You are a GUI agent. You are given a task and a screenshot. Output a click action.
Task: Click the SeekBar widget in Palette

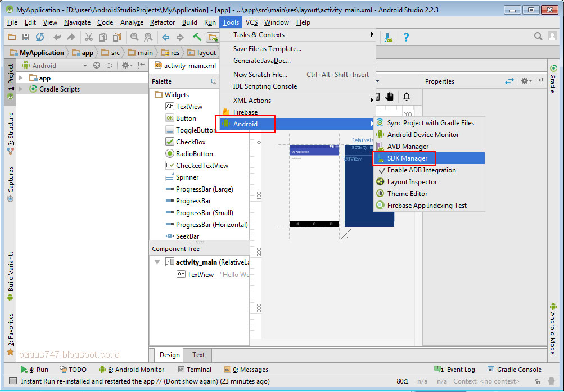pos(182,236)
